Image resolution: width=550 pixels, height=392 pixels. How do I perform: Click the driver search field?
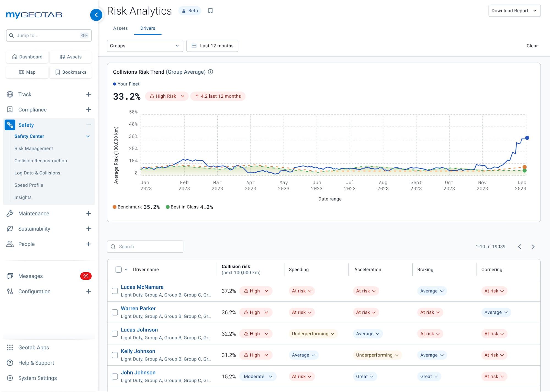pos(145,246)
